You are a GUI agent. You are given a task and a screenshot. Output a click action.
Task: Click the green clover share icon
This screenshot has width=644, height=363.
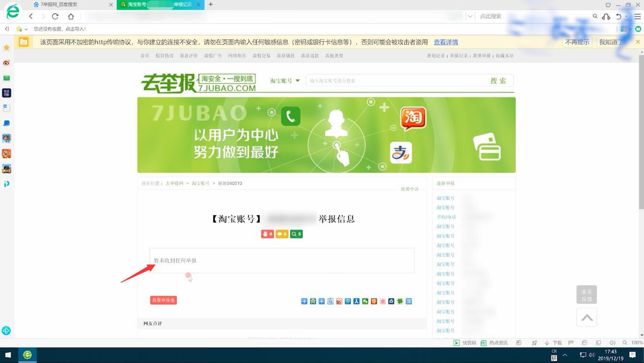coord(400,301)
